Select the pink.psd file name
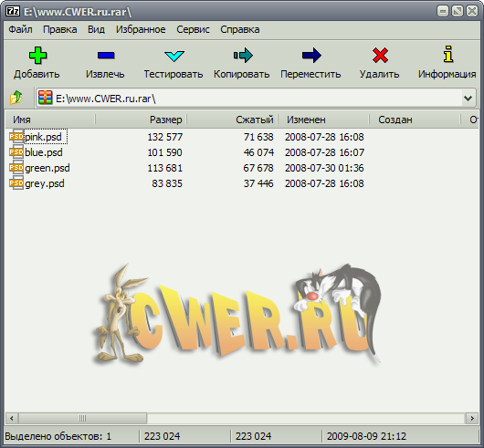 click(x=43, y=137)
